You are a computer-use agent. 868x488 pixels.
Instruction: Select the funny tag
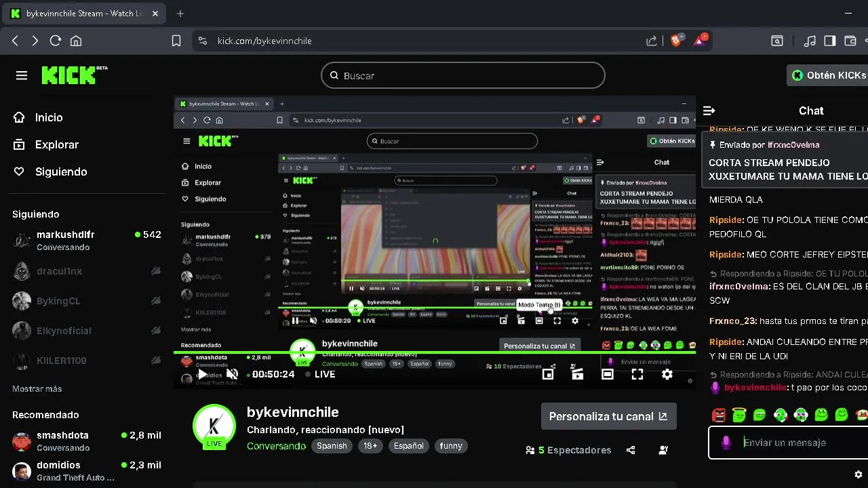pyautogui.click(x=451, y=446)
